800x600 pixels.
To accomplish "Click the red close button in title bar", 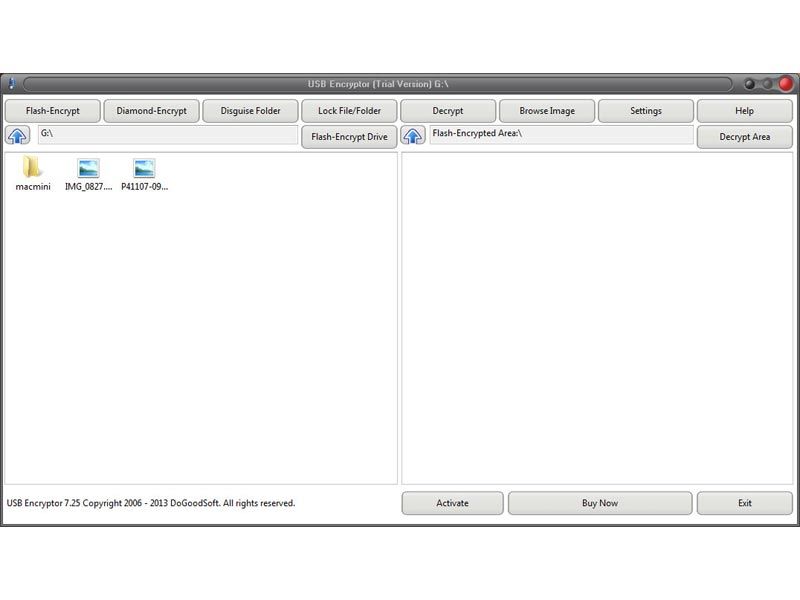I will (786, 84).
